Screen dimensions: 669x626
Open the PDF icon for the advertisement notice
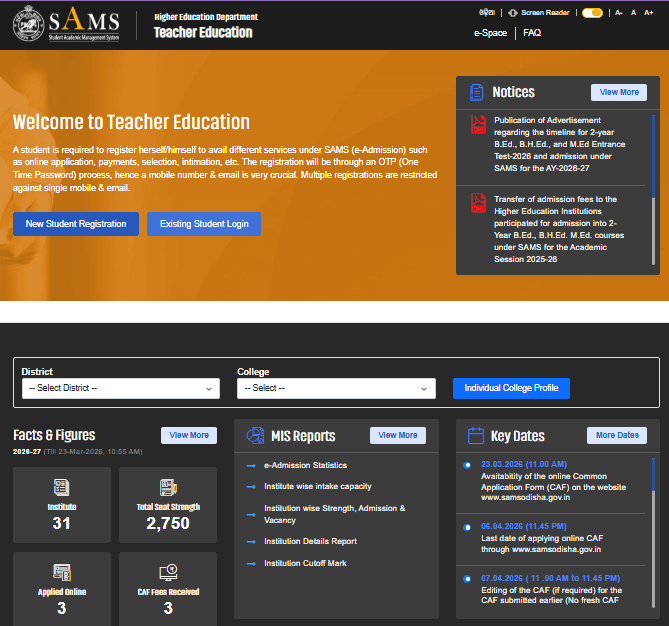(478, 125)
